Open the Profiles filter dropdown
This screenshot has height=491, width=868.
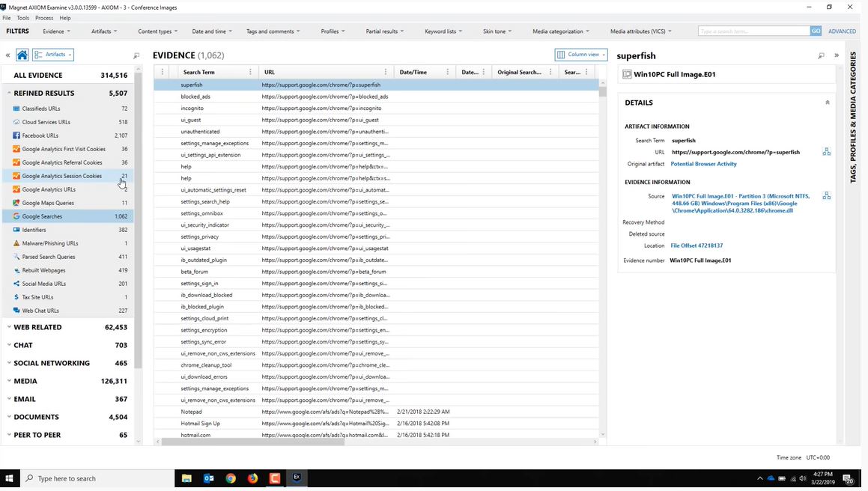click(x=333, y=31)
